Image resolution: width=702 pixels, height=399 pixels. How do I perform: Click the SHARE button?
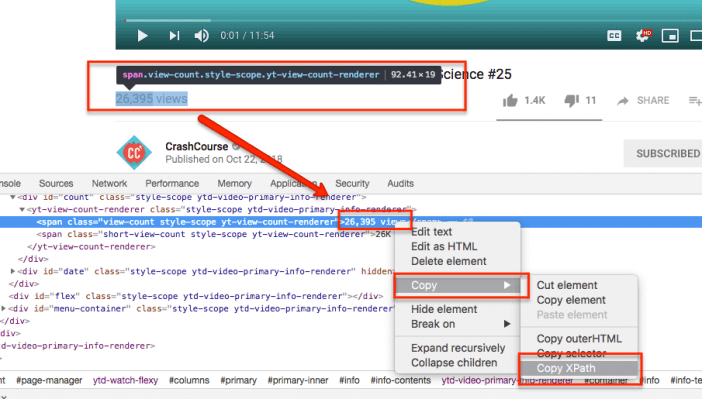click(643, 100)
